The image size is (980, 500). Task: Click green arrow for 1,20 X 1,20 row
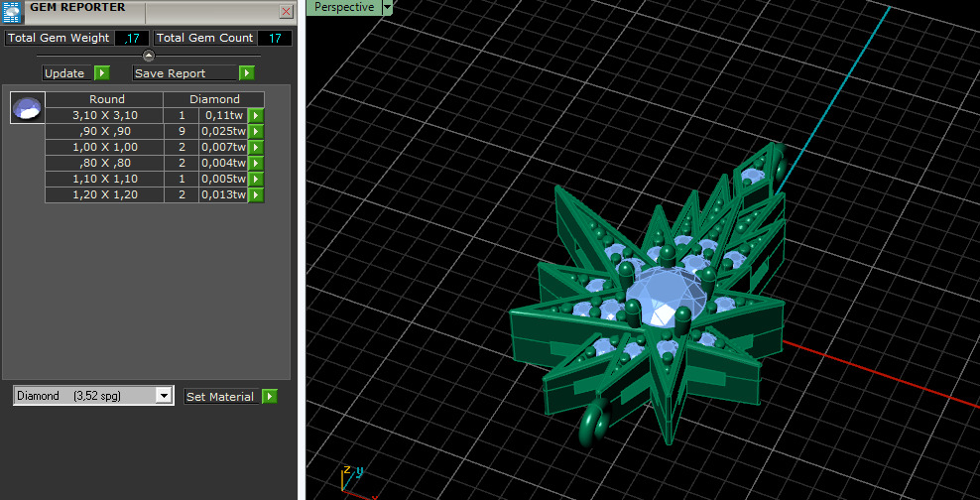pyautogui.click(x=256, y=195)
